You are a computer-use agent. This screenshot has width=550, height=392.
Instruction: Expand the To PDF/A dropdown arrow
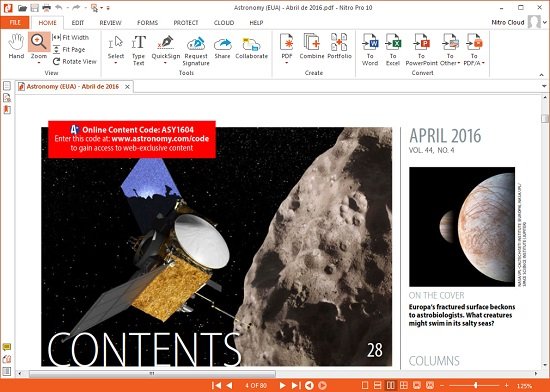pyautogui.click(x=483, y=63)
